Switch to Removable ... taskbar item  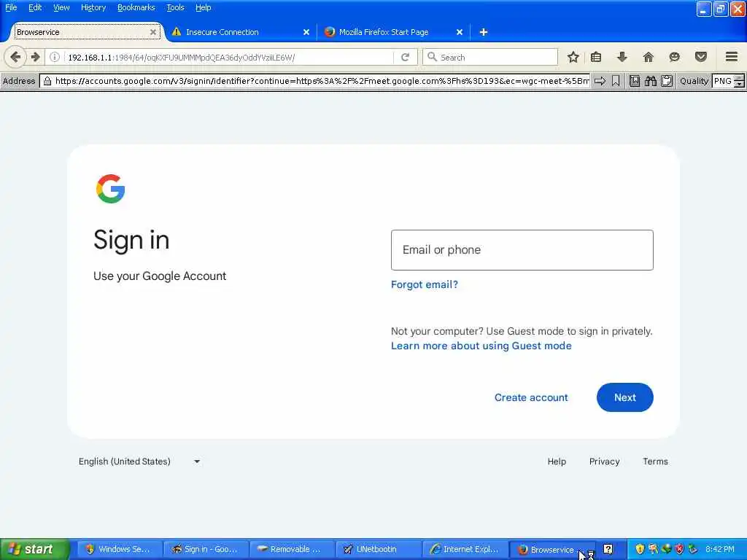(293, 549)
